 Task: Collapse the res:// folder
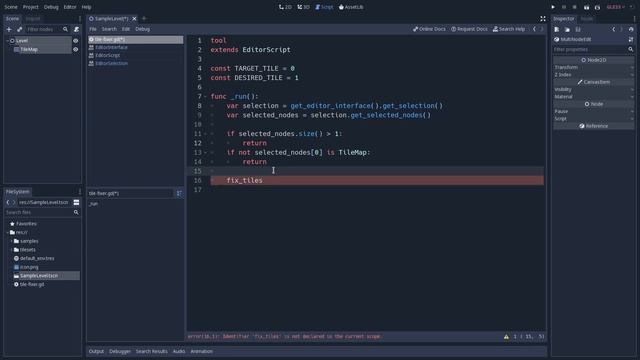pos(7,233)
